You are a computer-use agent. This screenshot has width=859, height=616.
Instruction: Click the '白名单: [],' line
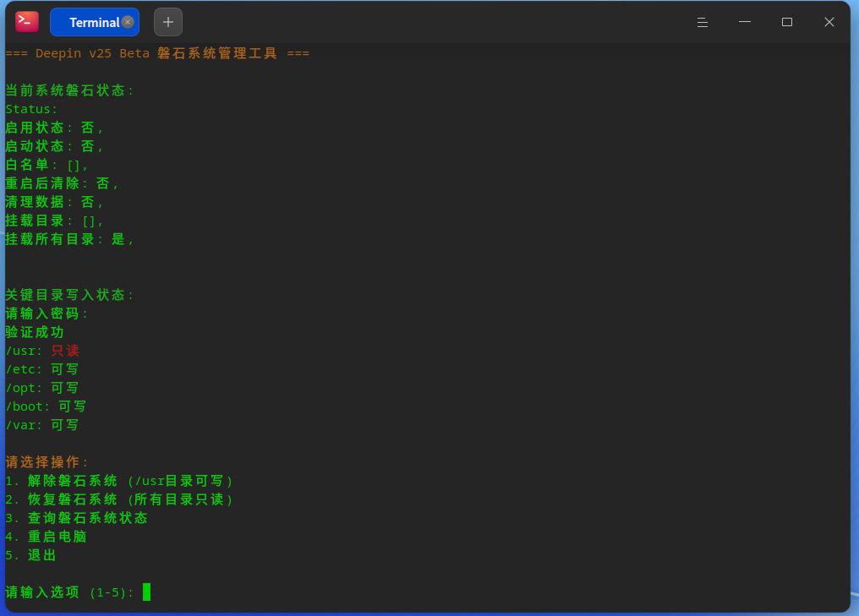coord(47,165)
